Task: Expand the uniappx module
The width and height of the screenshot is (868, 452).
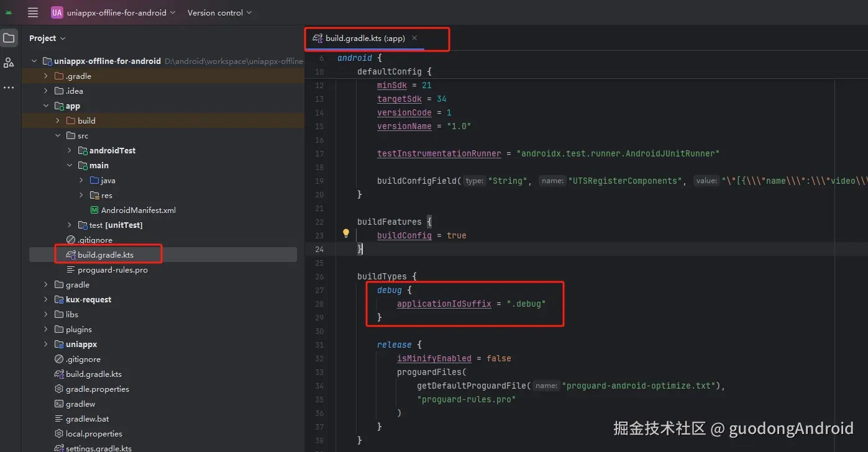Action: click(45, 344)
